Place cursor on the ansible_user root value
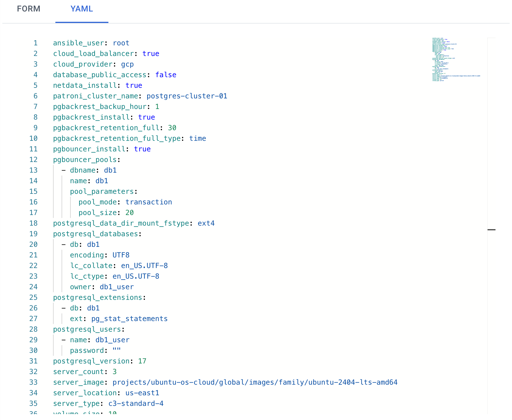 point(121,43)
